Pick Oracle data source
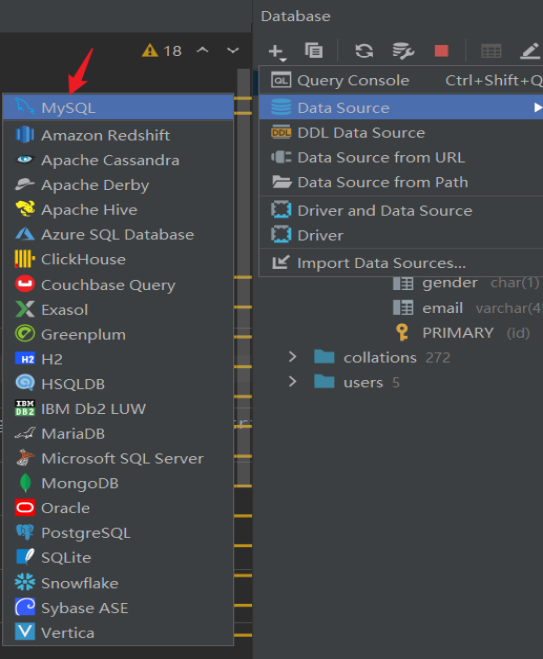 pyautogui.click(x=118, y=508)
